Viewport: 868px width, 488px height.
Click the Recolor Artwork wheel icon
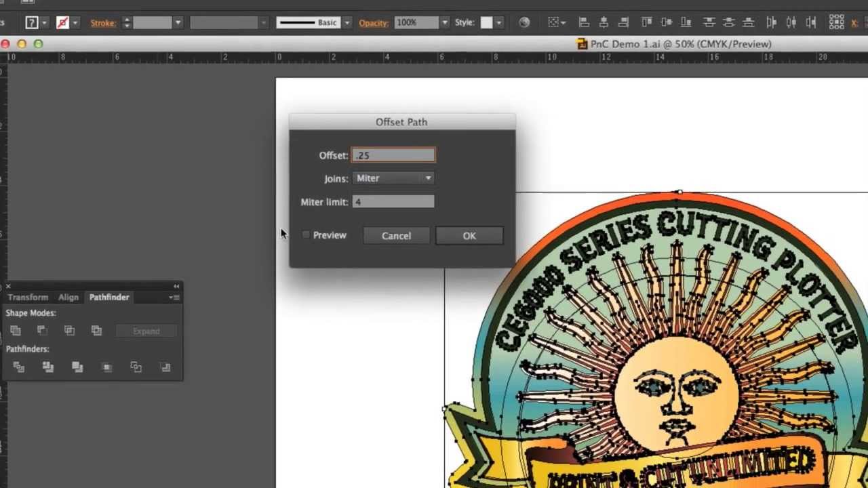524,22
